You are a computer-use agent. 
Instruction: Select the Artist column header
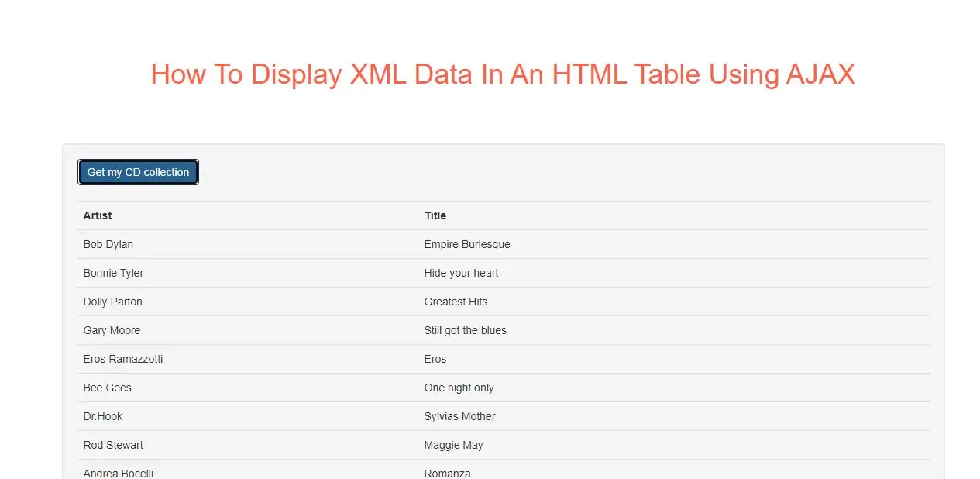coord(97,215)
